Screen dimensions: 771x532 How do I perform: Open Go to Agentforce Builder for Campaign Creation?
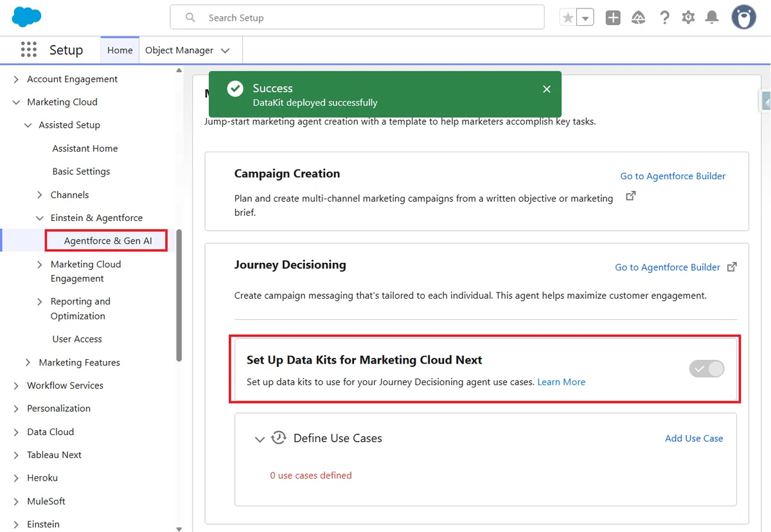(x=673, y=176)
